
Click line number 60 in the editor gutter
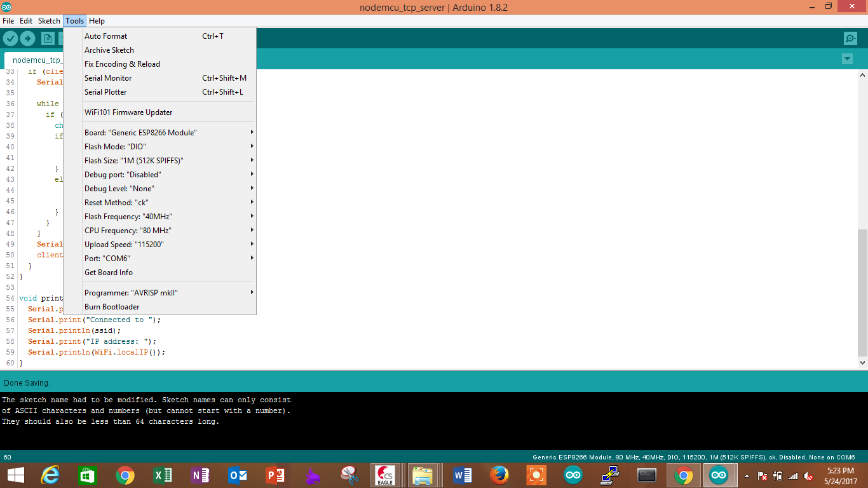click(x=10, y=363)
